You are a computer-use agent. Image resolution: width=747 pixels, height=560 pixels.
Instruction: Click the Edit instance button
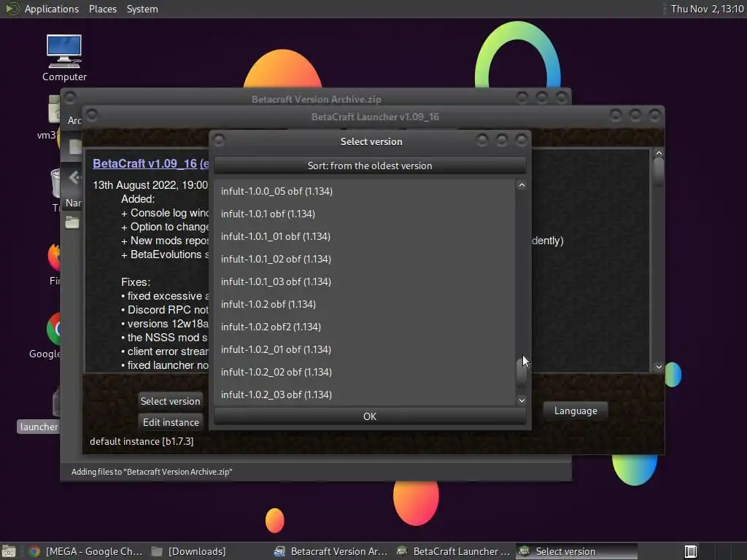coord(171,422)
